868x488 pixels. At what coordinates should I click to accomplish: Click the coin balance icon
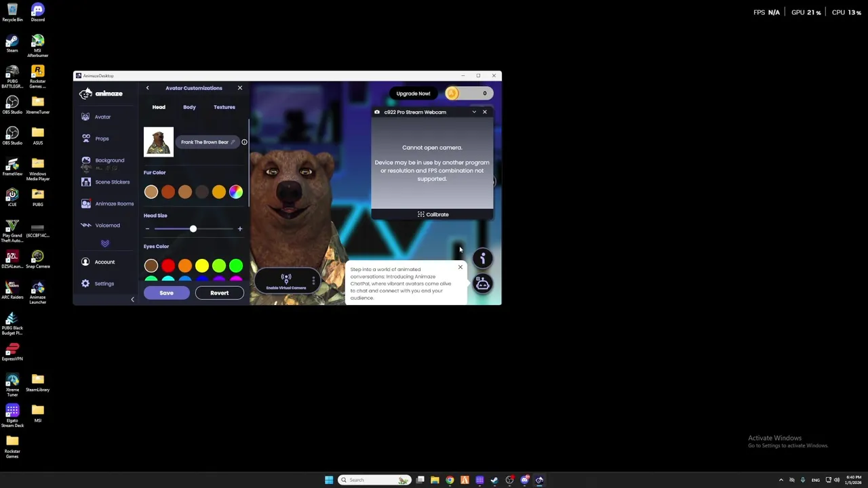coord(452,94)
